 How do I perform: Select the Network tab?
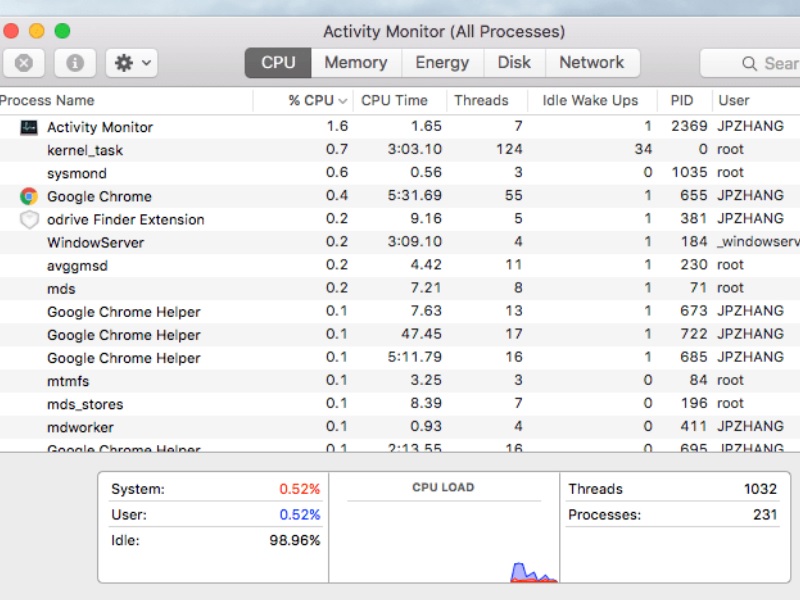[591, 62]
